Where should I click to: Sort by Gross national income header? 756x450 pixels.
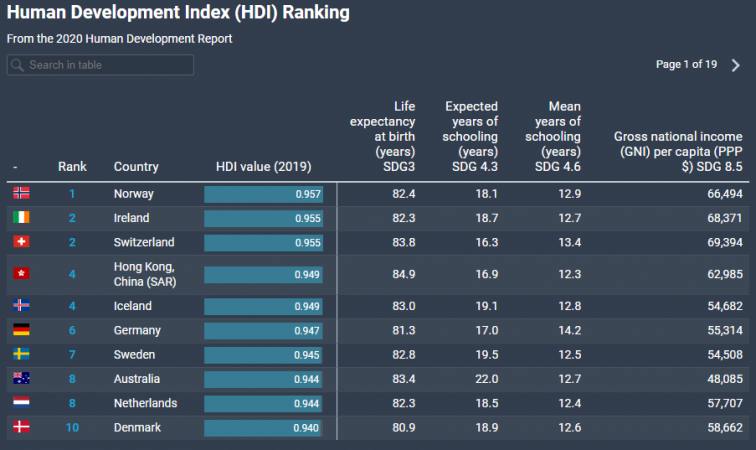pyautogui.click(x=678, y=151)
